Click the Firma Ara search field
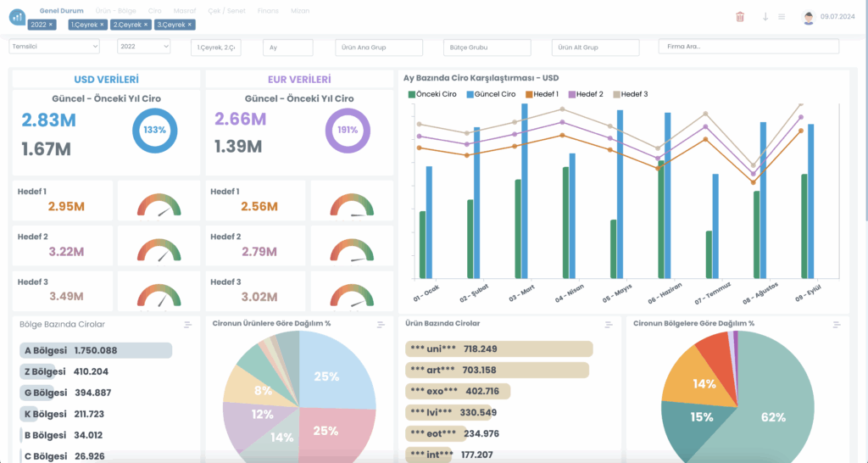Screen dimensions: 868x463 pos(748,47)
